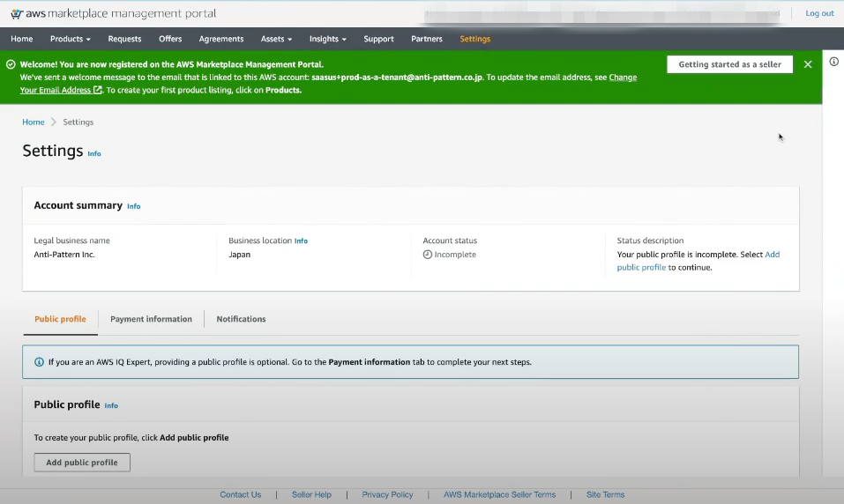Click the account email address in the banner
Image resolution: width=844 pixels, height=504 pixels.
(x=397, y=77)
